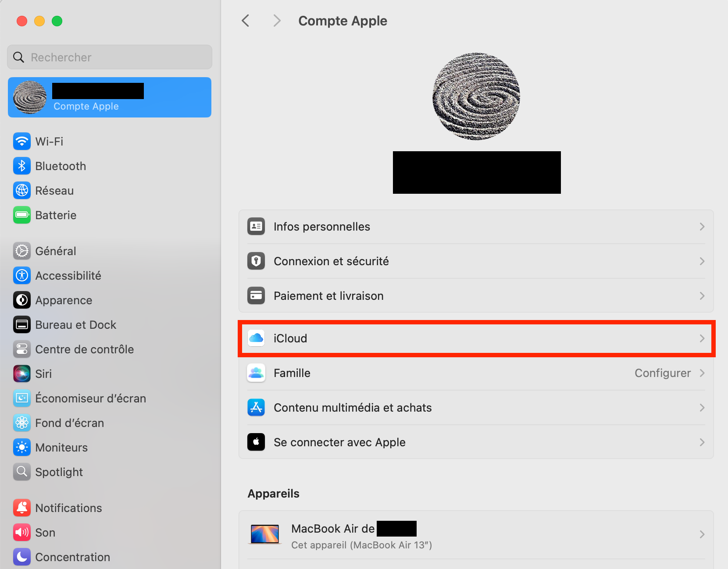The width and height of the screenshot is (728, 569).
Task: Open the Siri icon in sidebar
Action: [x=22, y=373]
